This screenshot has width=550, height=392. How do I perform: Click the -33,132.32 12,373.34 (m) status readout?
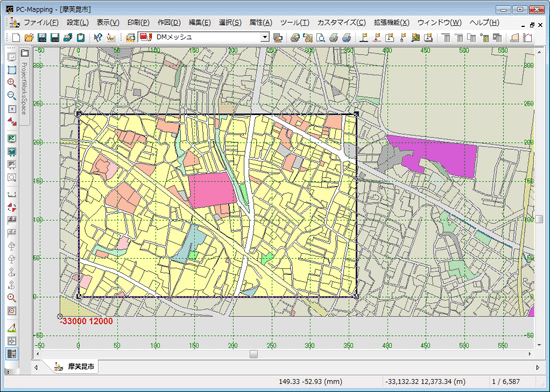[x=425, y=382]
